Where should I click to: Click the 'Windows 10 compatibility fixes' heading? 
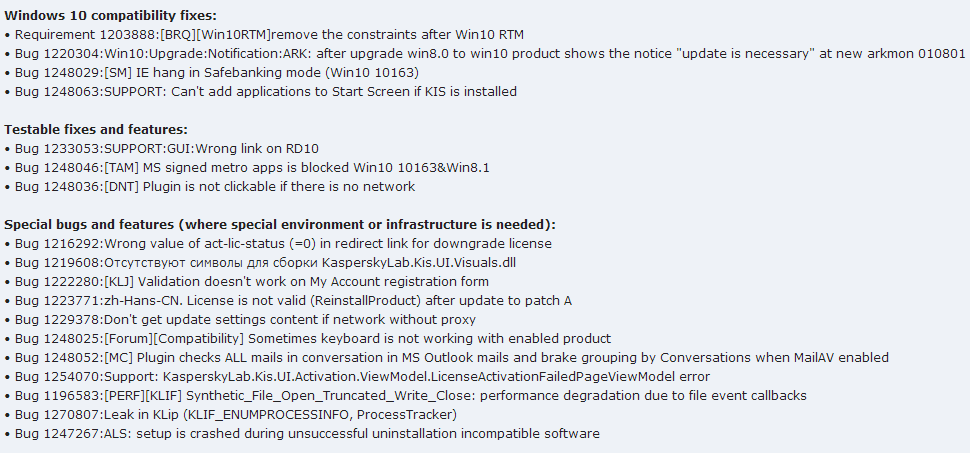[x=111, y=16]
